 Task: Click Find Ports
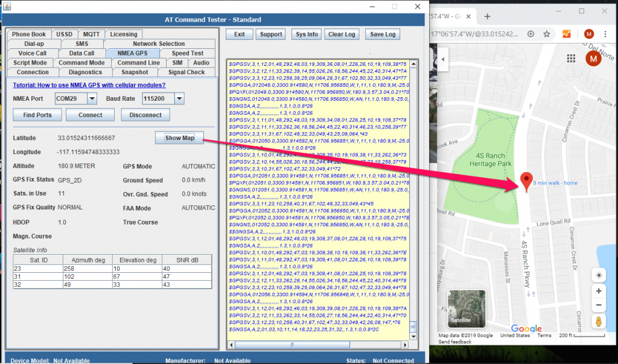point(37,115)
